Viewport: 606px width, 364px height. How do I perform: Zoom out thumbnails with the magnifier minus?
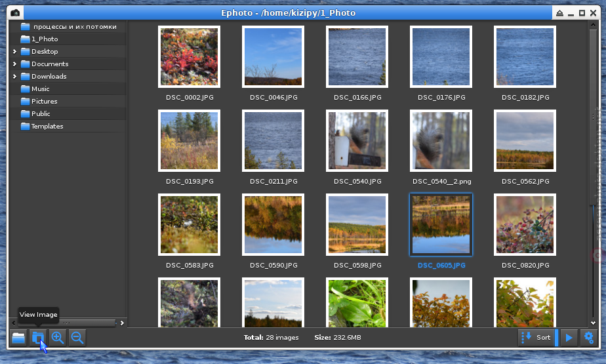pyautogui.click(x=77, y=337)
